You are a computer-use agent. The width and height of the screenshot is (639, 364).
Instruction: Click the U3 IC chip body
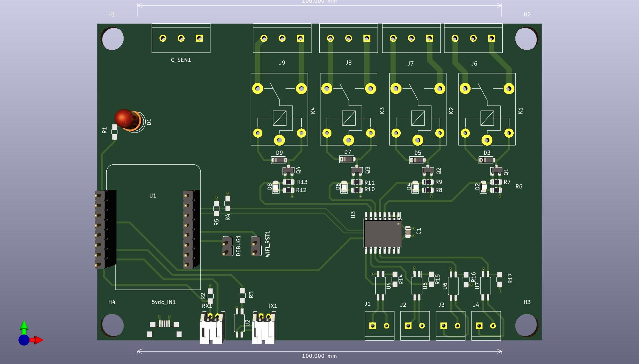(382, 233)
